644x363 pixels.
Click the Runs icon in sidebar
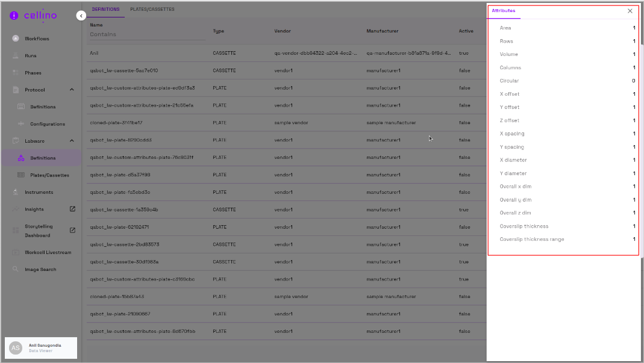[x=16, y=55]
